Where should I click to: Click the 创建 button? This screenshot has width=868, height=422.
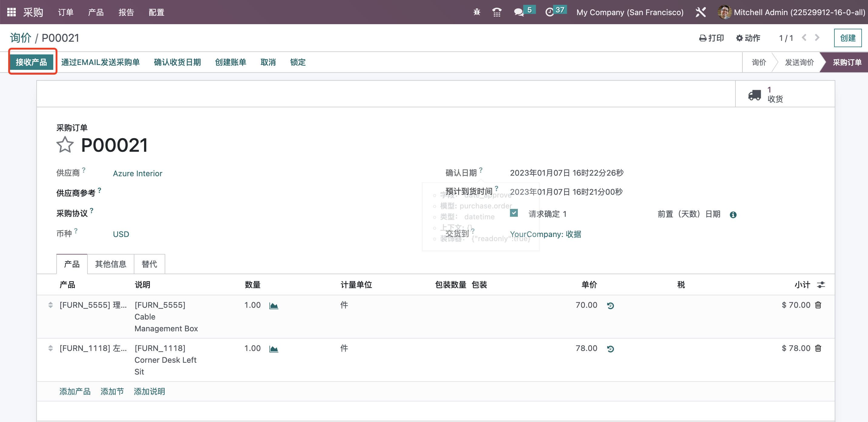(847, 38)
